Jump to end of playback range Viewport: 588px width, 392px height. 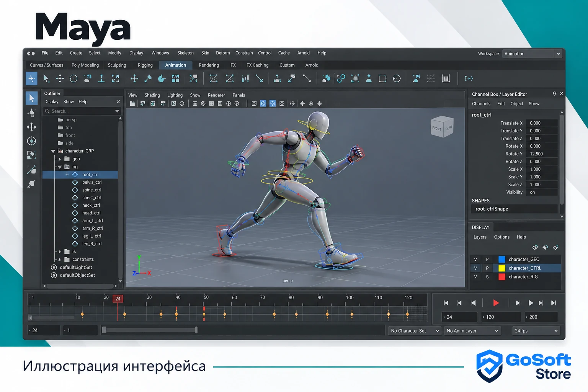(x=554, y=303)
